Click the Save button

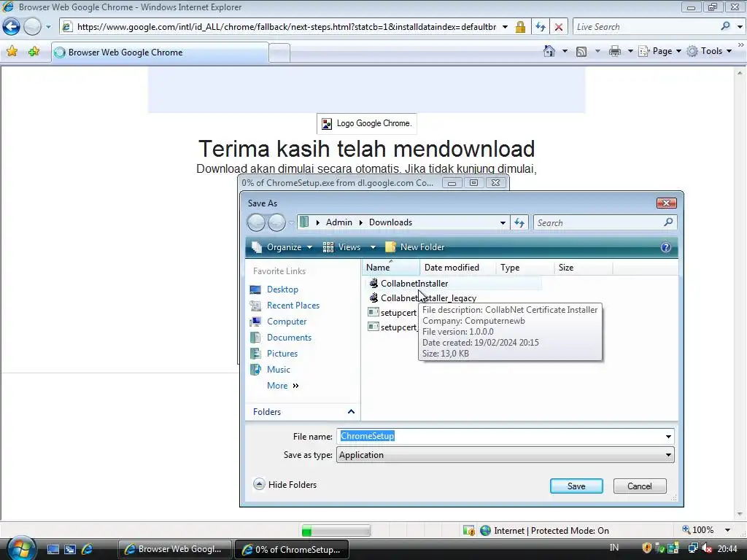click(576, 486)
